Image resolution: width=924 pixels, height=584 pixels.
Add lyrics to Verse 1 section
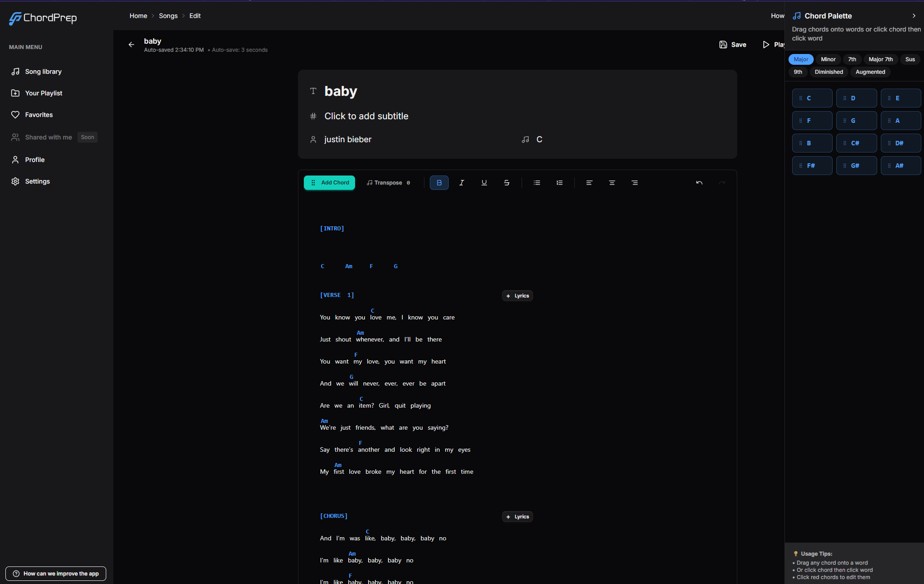[x=518, y=296]
